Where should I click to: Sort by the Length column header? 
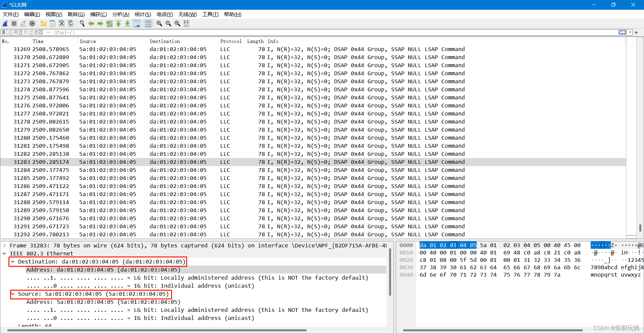pyautogui.click(x=256, y=41)
